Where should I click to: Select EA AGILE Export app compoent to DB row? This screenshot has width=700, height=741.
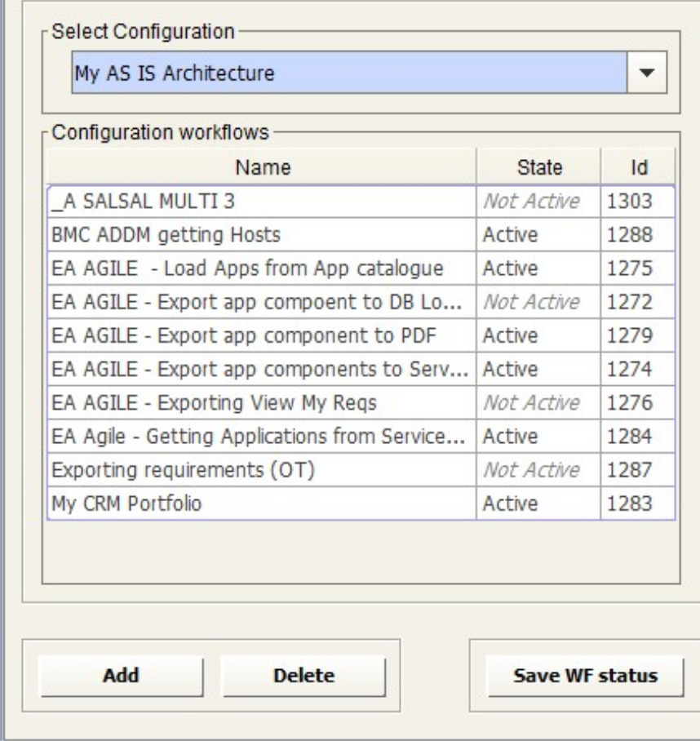coord(262,303)
